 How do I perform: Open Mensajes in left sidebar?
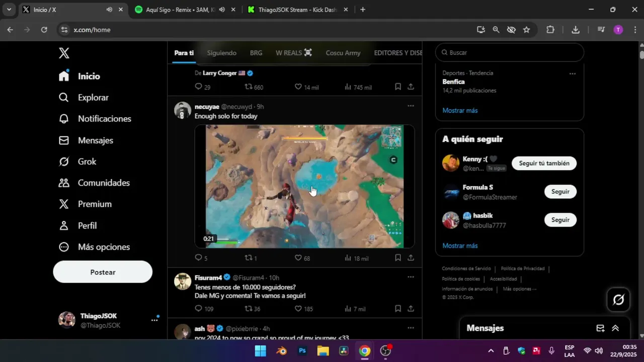(x=86, y=140)
